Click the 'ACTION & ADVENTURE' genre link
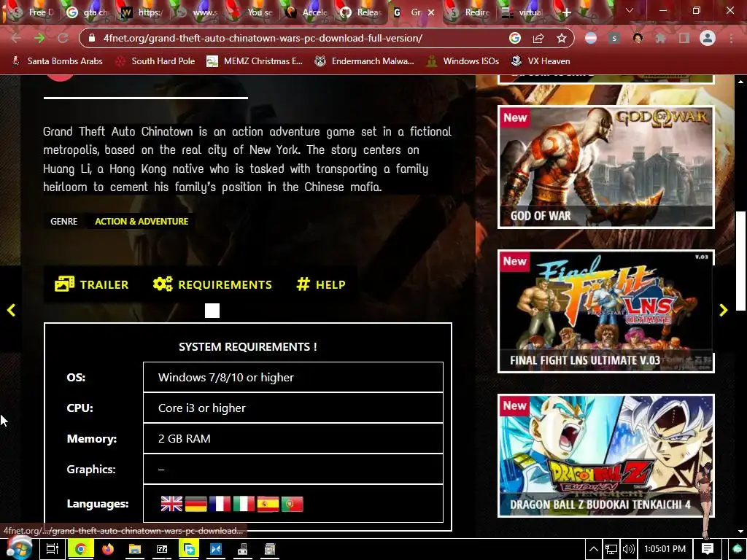Screen dimensions: 747x560 point(142,222)
